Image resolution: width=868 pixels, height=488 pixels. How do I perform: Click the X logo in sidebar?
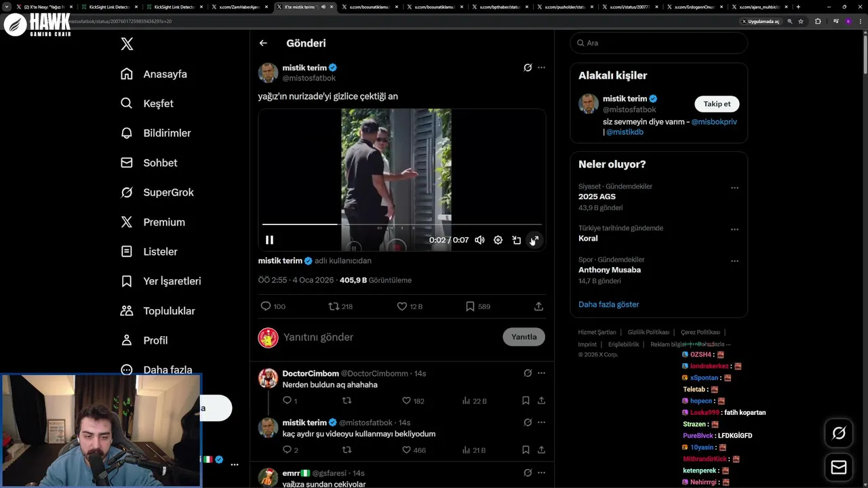(x=127, y=44)
